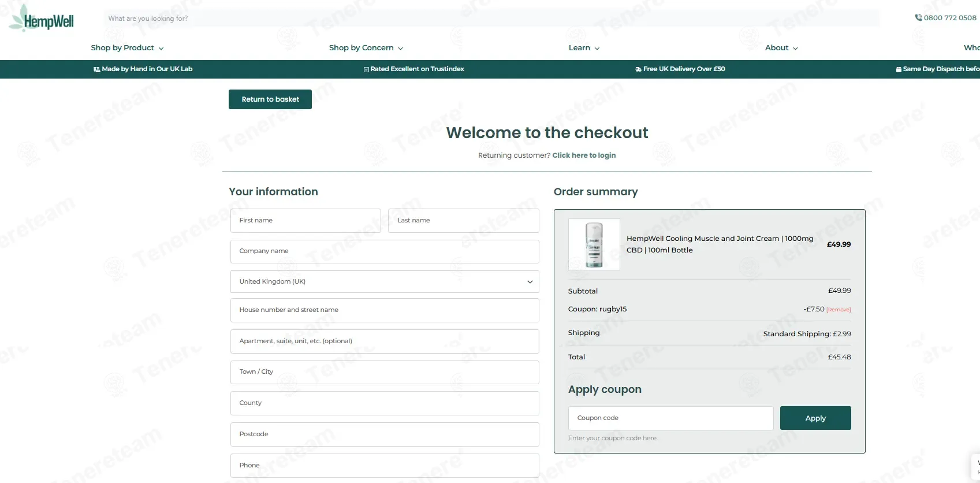Click the Rated Excellent on Trustindex text
Screen dimensions: 980x483
pyautogui.click(x=418, y=69)
